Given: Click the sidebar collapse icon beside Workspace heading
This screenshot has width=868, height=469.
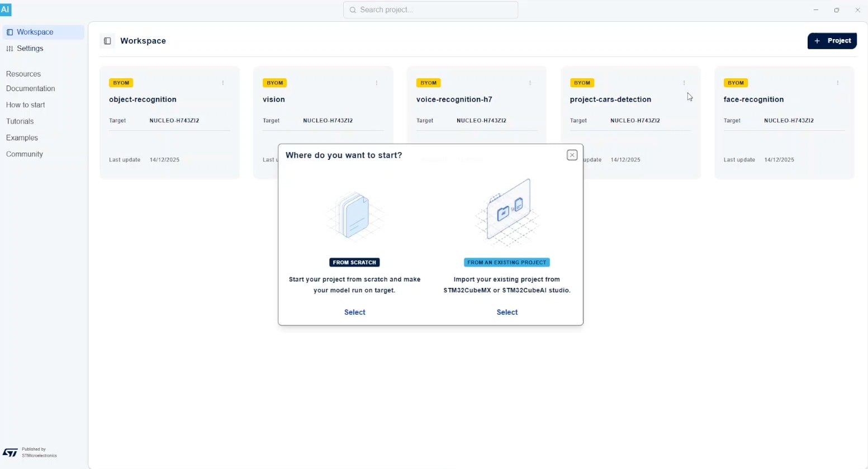Looking at the screenshot, I should (x=107, y=41).
